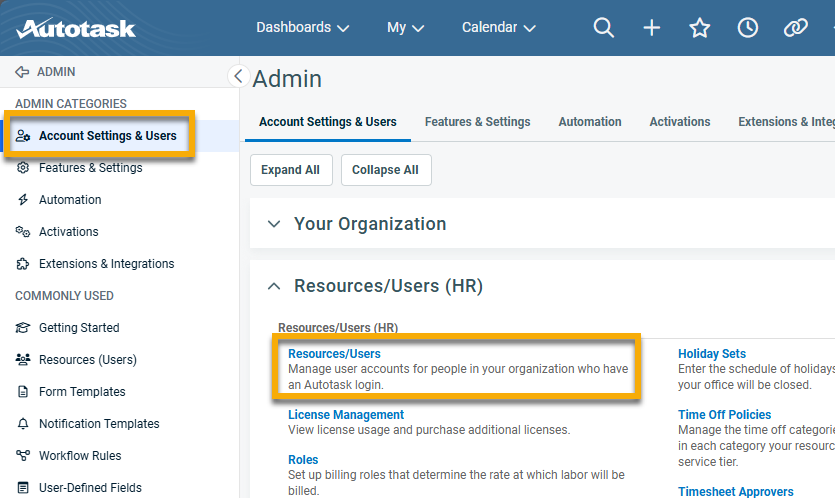
Task: Click the Notification Templates bell icon
Action: tap(23, 424)
